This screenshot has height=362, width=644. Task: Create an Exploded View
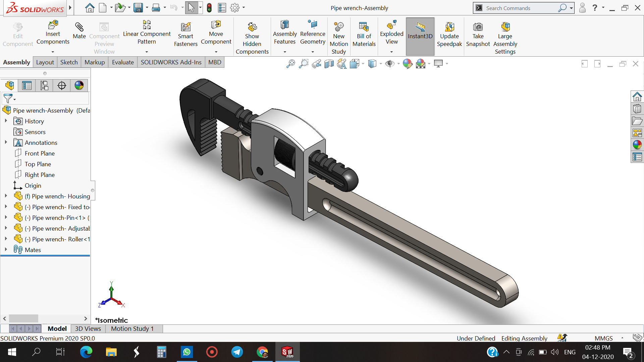[391, 33]
